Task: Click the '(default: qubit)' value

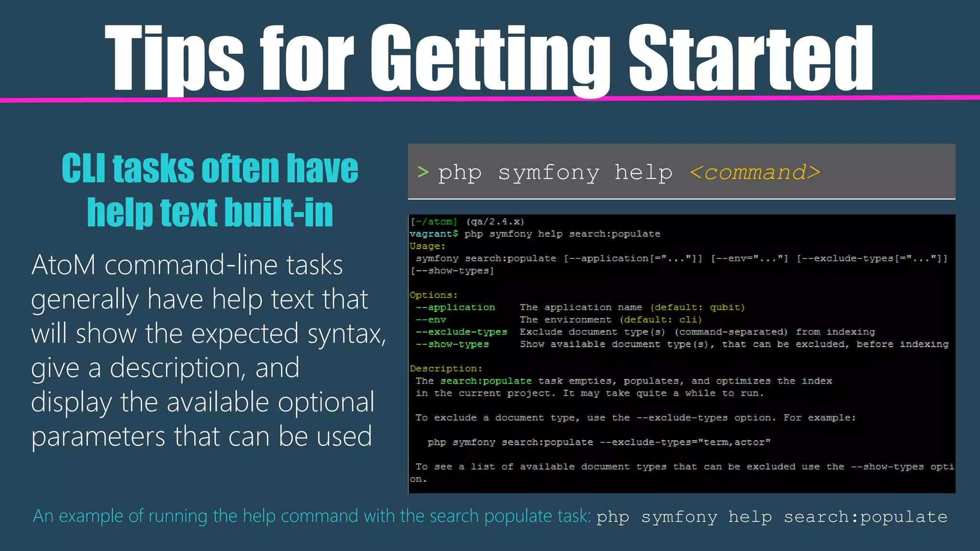Action: [697, 308]
